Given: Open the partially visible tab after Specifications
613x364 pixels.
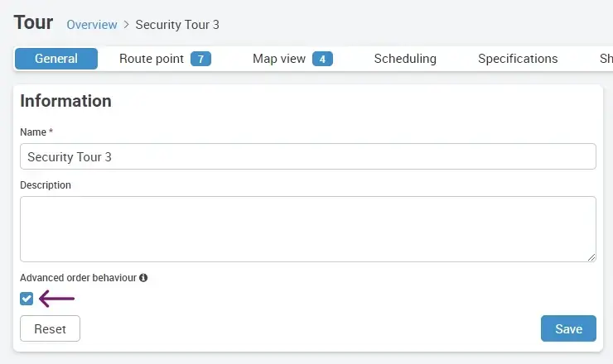Looking at the screenshot, I should pyautogui.click(x=606, y=59).
